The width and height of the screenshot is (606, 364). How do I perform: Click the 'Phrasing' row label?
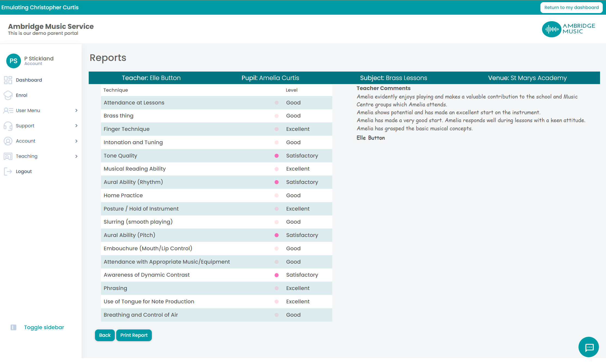pos(115,288)
